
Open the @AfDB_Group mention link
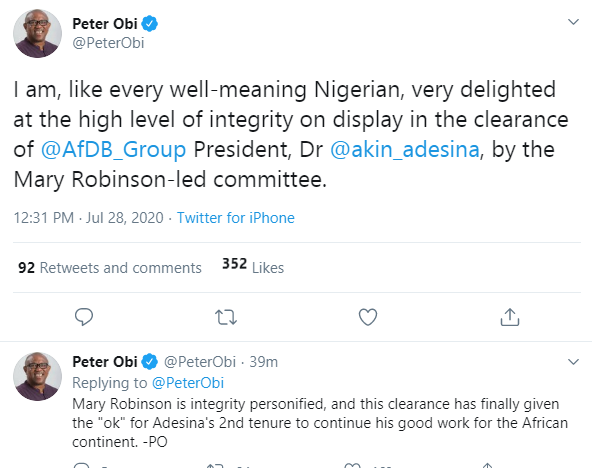[113, 149]
